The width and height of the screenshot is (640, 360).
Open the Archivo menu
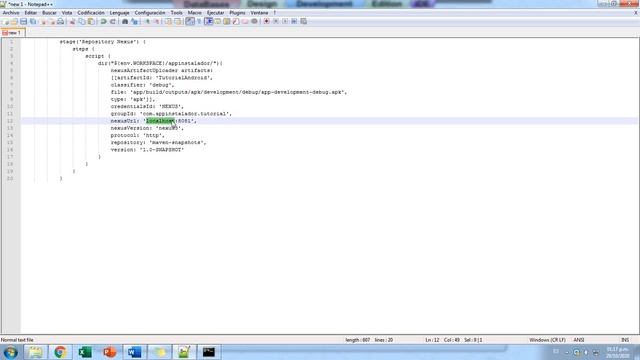(11, 13)
